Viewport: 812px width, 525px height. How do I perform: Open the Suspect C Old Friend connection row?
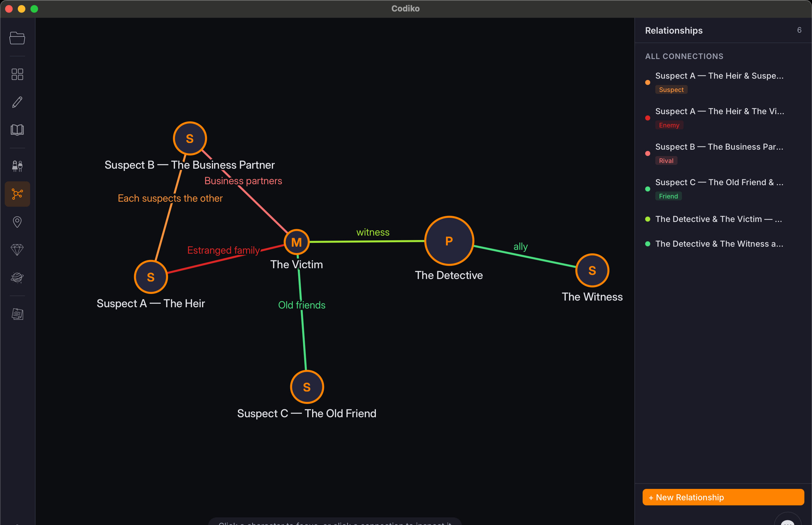pyautogui.click(x=723, y=189)
